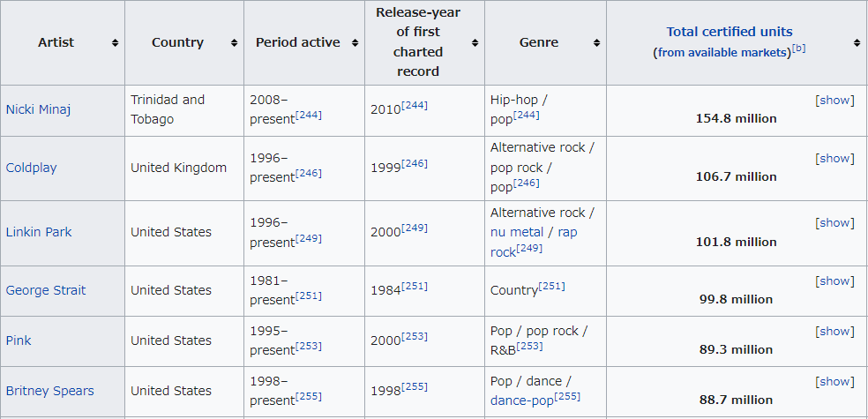The image size is (868, 419).
Task: Show Nicki Minaj certified units breakdown
Action: [834, 101]
